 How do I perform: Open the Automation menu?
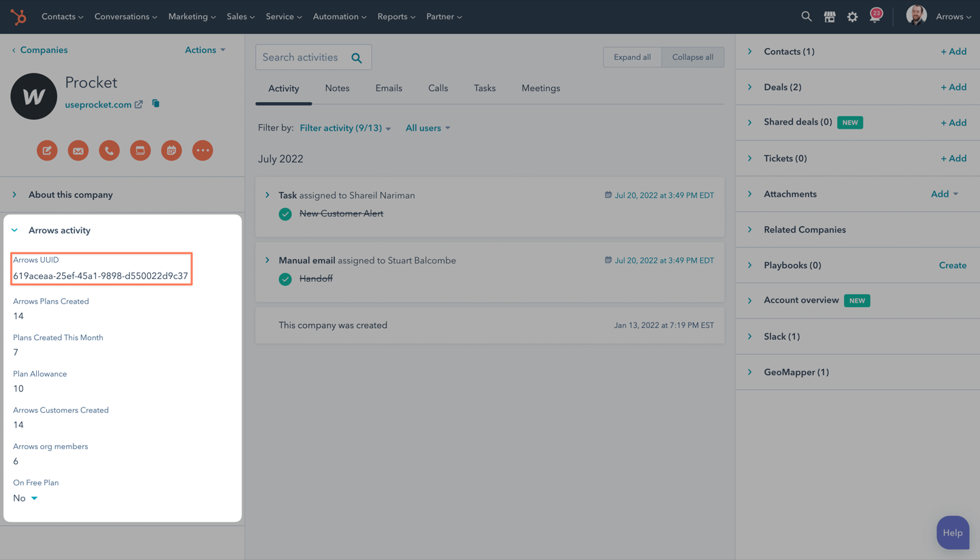point(340,16)
